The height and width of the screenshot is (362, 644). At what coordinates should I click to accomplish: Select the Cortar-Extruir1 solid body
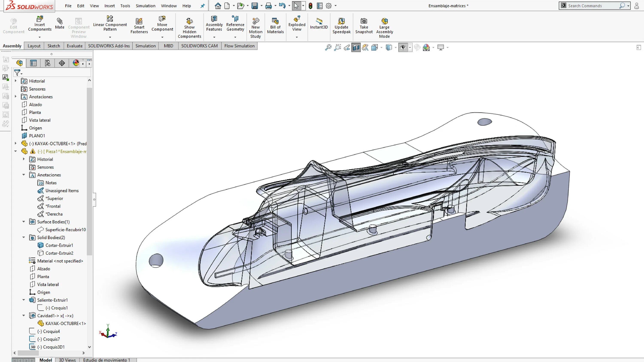59,245
